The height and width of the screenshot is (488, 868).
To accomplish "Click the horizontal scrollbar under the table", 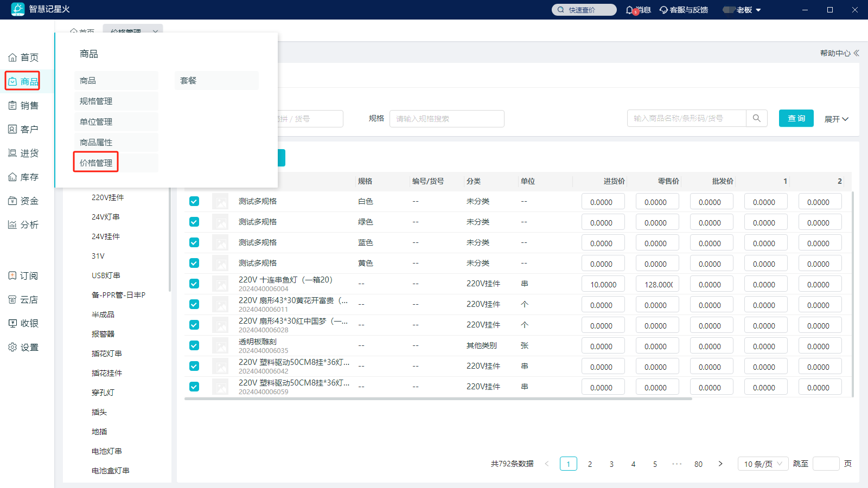I will point(438,399).
